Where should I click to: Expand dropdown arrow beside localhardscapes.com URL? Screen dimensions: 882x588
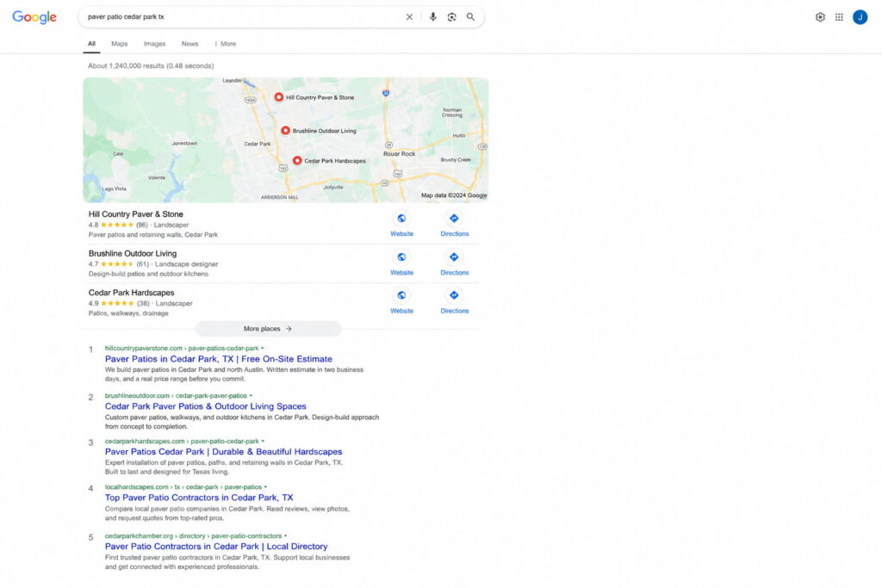pos(265,487)
